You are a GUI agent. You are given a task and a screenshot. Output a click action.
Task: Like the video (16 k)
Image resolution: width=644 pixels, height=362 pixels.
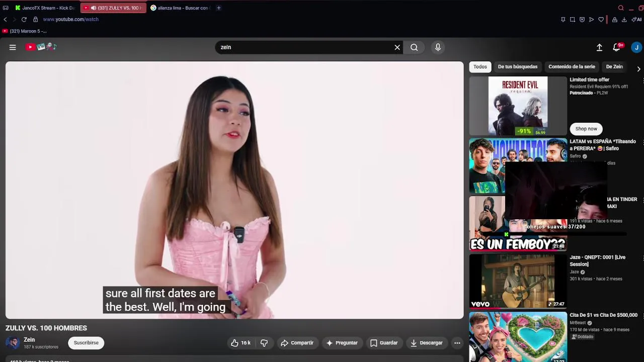click(240, 343)
